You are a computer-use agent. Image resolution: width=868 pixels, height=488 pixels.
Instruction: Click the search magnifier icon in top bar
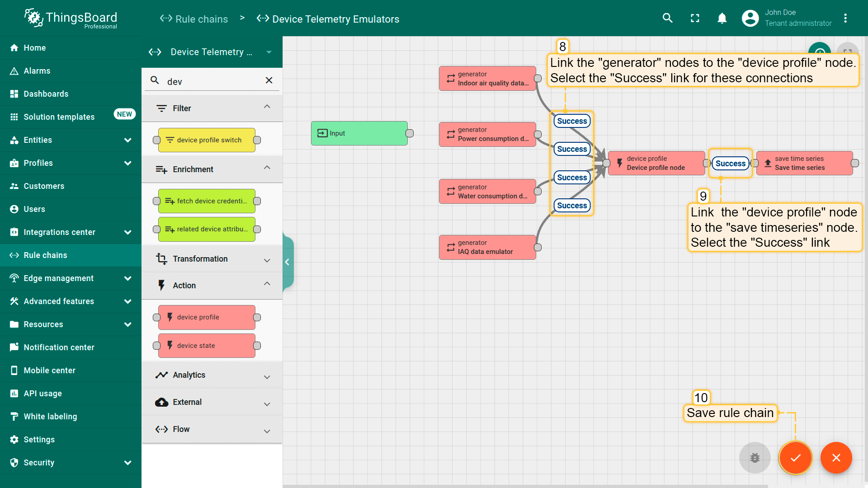[x=667, y=18]
